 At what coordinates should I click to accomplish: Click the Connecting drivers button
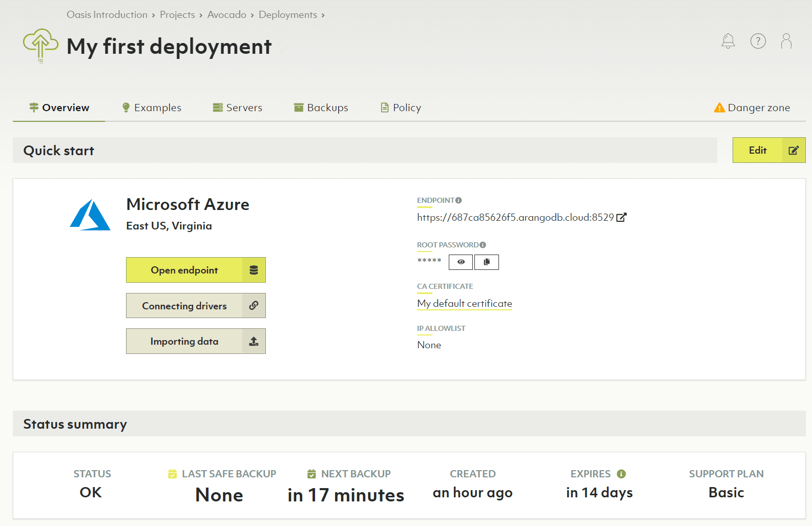[196, 306]
